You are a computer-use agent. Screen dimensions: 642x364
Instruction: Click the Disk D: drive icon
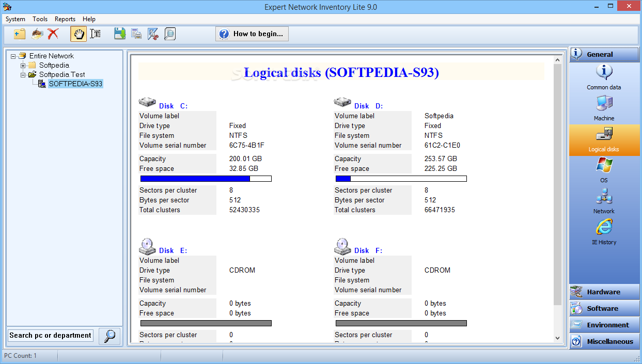click(x=342, y=102)
